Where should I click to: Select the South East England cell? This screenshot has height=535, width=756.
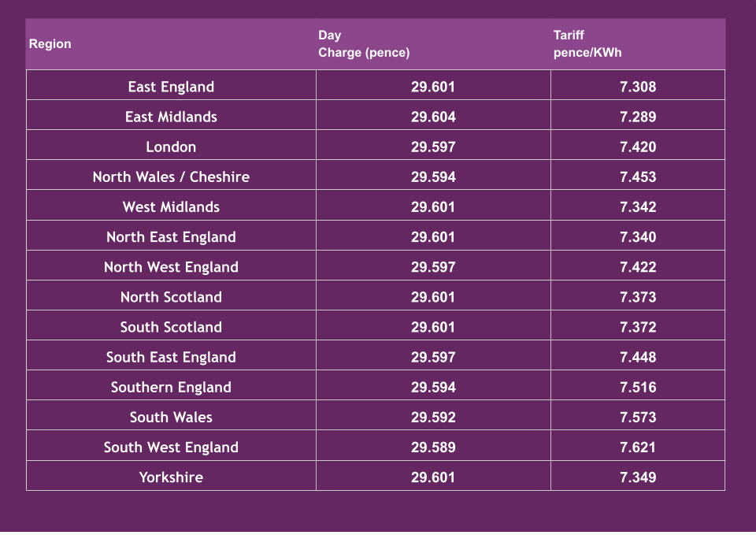pos(171,356)
